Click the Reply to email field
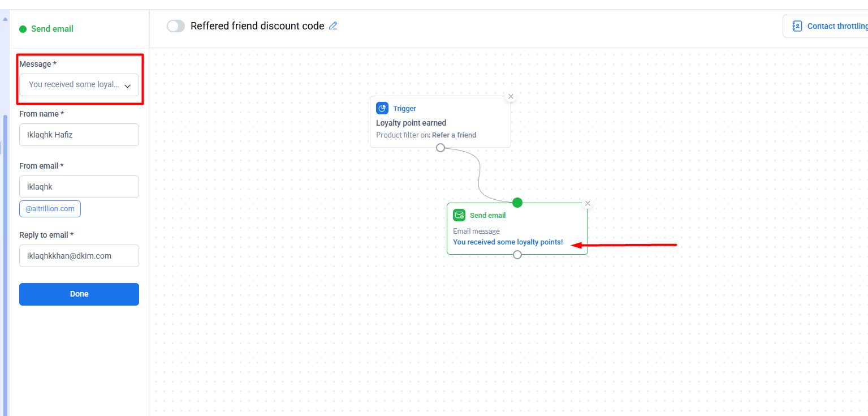This screenshot has width=868, height=416. click(79, 256)
